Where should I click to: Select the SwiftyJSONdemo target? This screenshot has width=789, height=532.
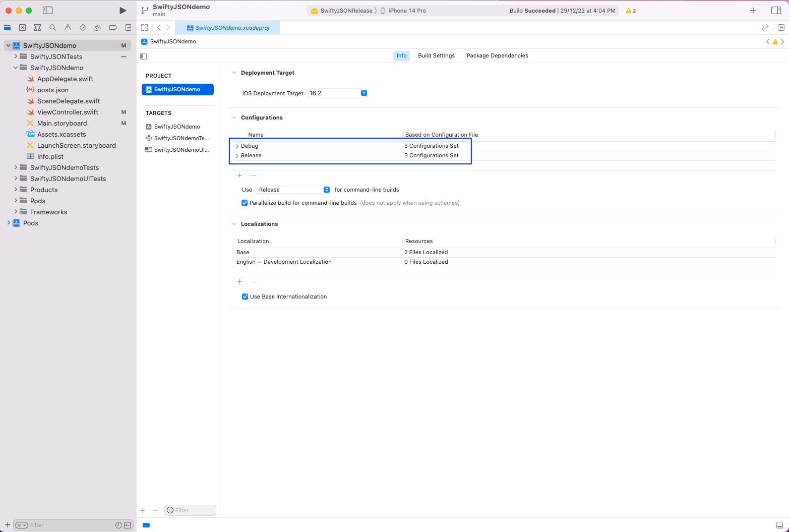pos(177,127)
